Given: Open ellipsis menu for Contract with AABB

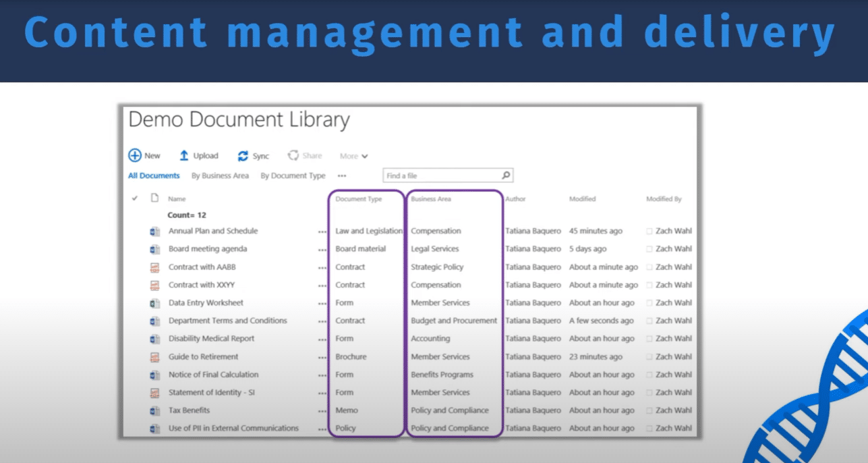Looking at the screenshot, I should tap(322, 268).
